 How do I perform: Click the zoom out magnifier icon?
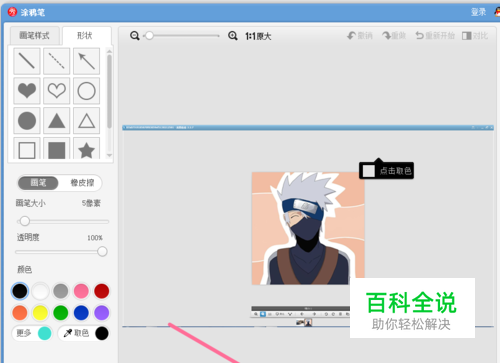[x=135, y=36]
